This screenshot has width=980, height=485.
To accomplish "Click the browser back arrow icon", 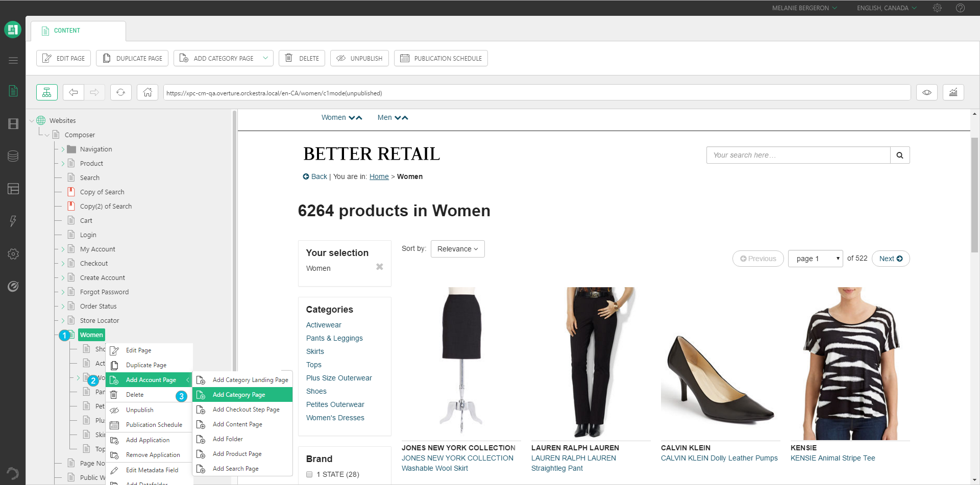I will click(73, 92).
